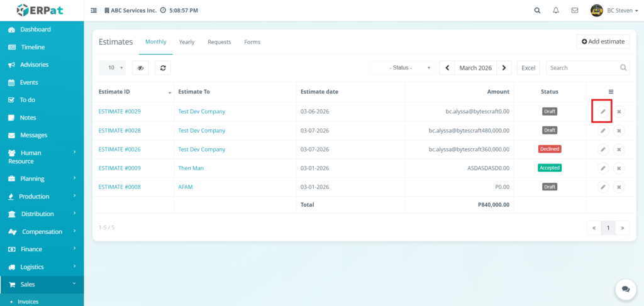The height and width of the screenshot is (306, 644).
Task: Open the notifications bell icon
Action: [555, 11]
